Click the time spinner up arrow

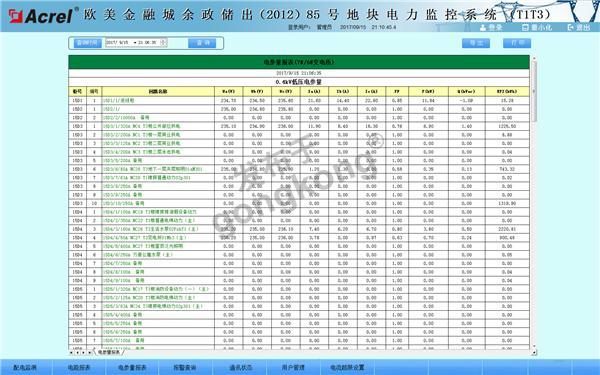coord(164,41)
